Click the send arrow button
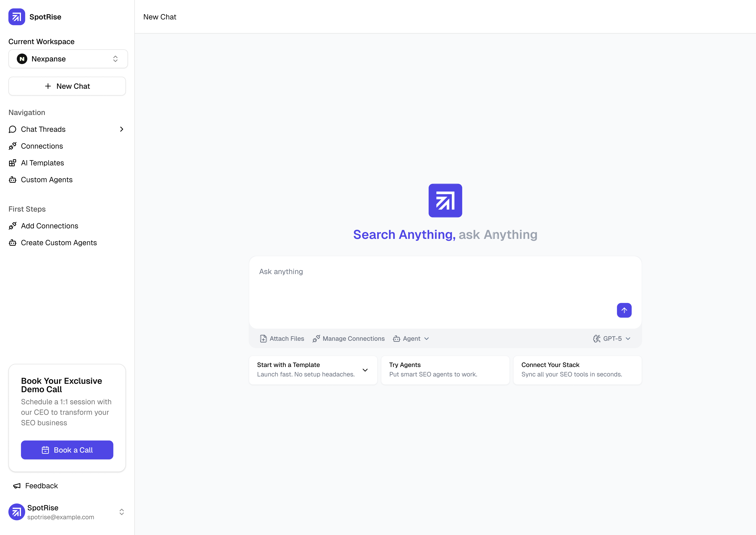756x535 pixels. tap(624, 310)
